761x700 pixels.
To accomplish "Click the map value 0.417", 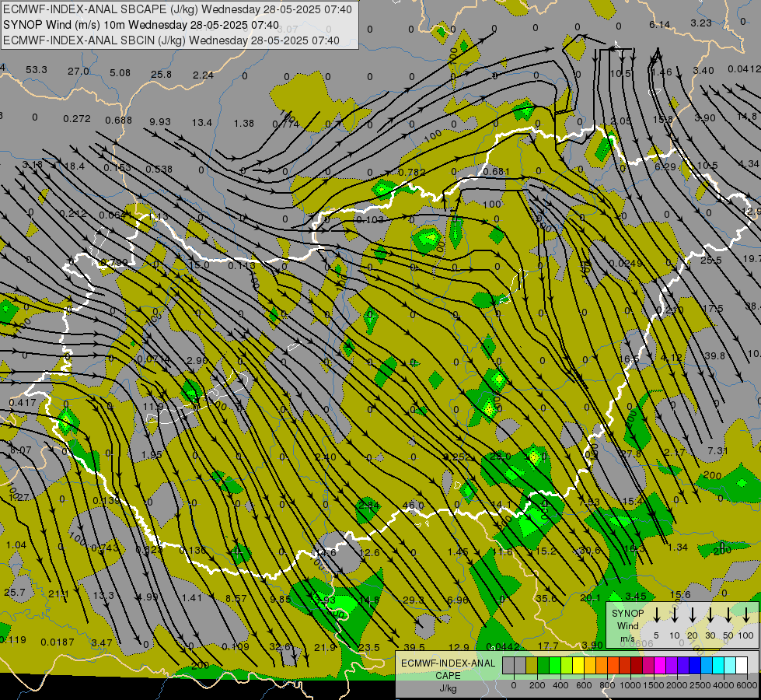I will click(23, 403).
